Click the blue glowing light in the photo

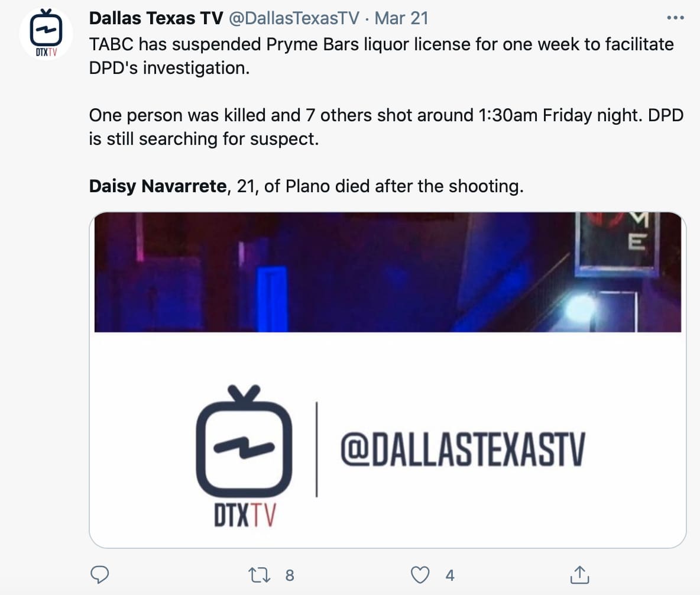(x=581, y=308)
